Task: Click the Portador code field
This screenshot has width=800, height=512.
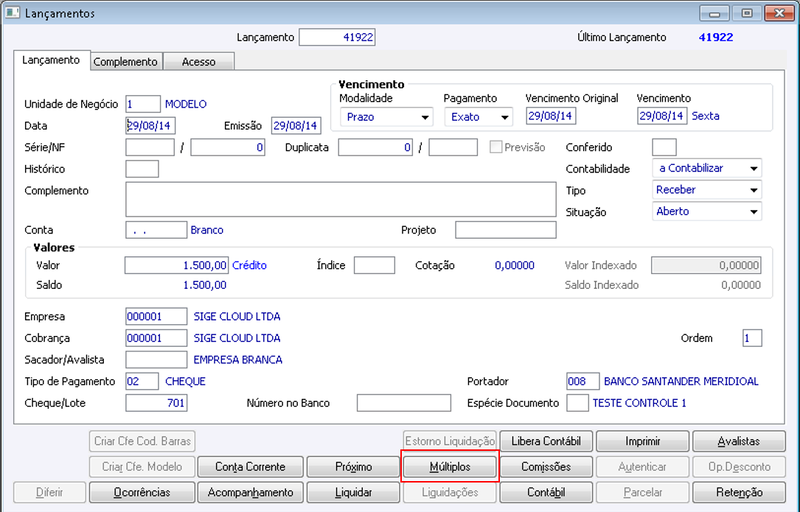Action: click(x=583, y=381)
